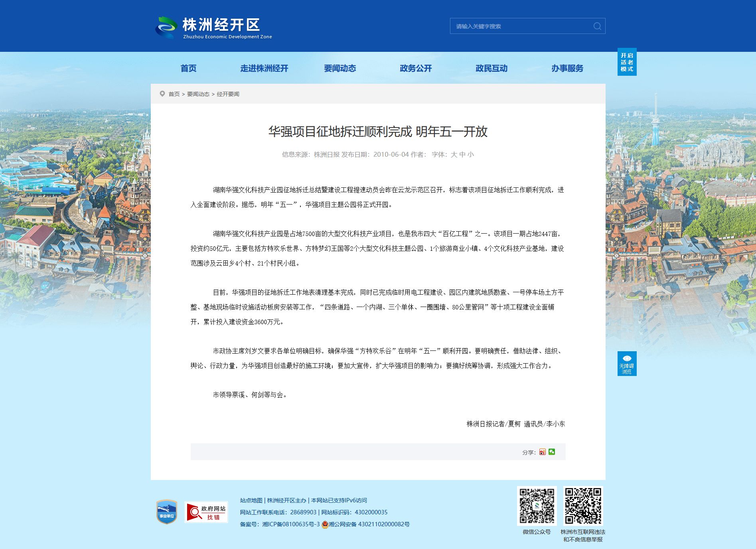Expand the 走进株洲经开 navigation menu
This screenshot has height=549, width=756.
point(264,69)
